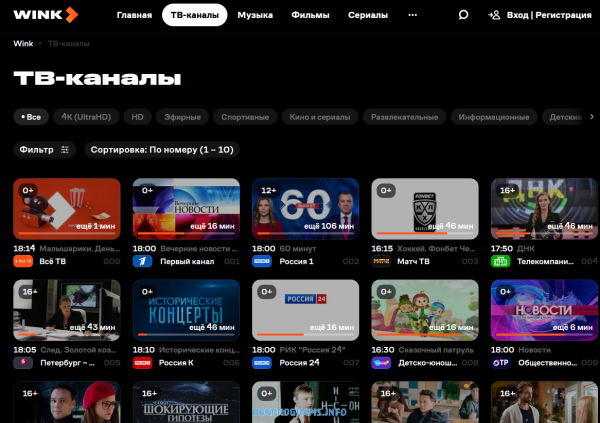This screenshot has width=600, height=423.
Task: Click the Первый канал channel logo
Action: [142, 262]
